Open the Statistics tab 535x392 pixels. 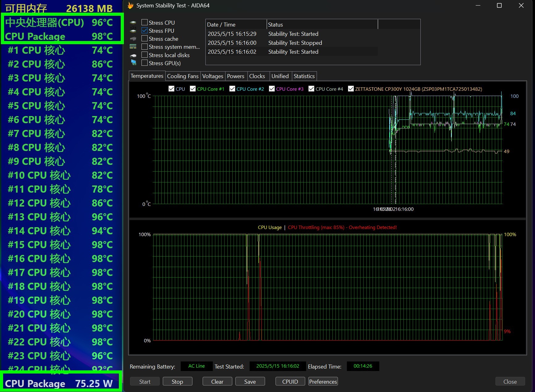(304, 76)
